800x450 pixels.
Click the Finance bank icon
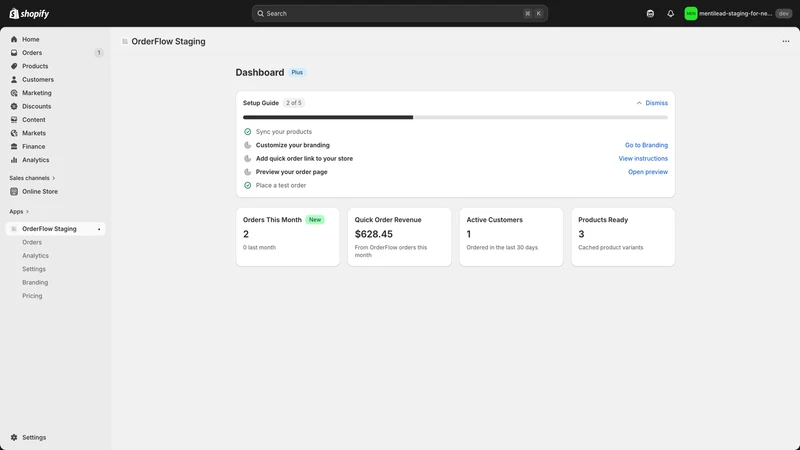point(14,146)
